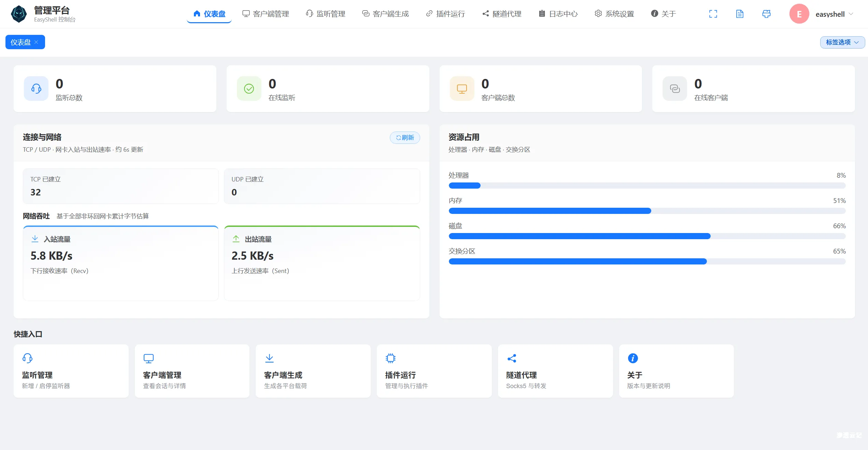Open 关于 in the top navigation

coord(664,14)
